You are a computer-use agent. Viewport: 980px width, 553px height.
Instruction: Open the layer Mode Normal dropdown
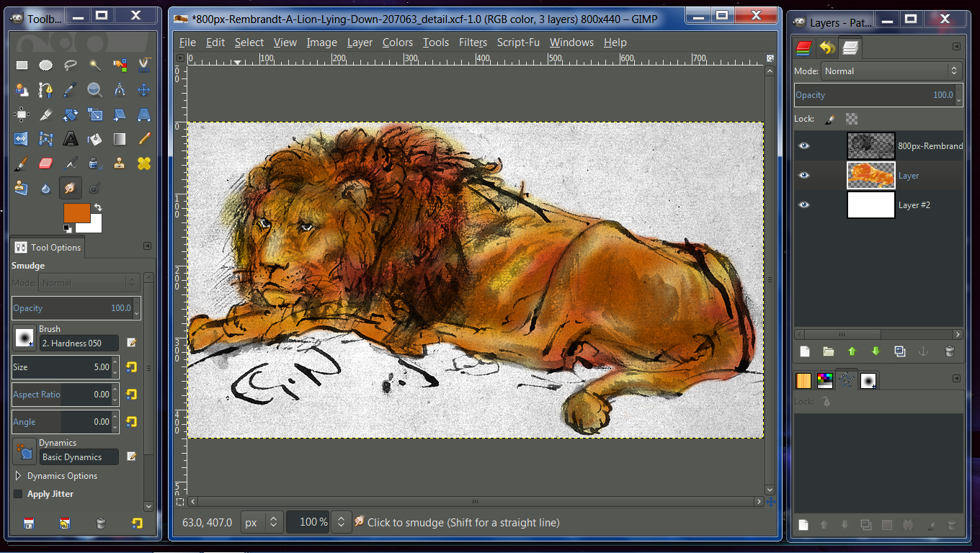(x=892, y=71)
